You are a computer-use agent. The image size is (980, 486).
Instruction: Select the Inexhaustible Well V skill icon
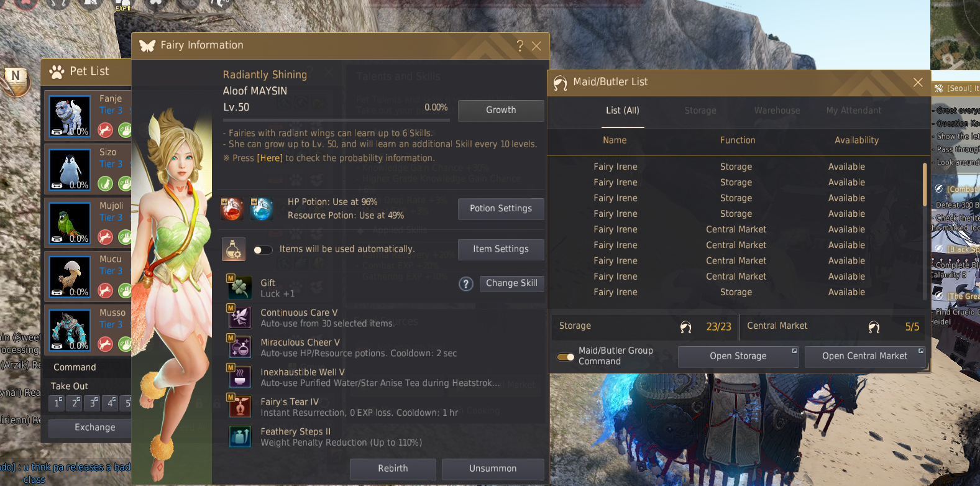(x=239, y=377)
